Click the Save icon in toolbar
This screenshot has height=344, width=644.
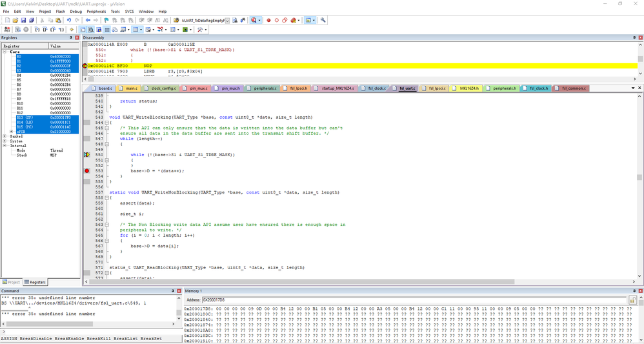[23, 20]
